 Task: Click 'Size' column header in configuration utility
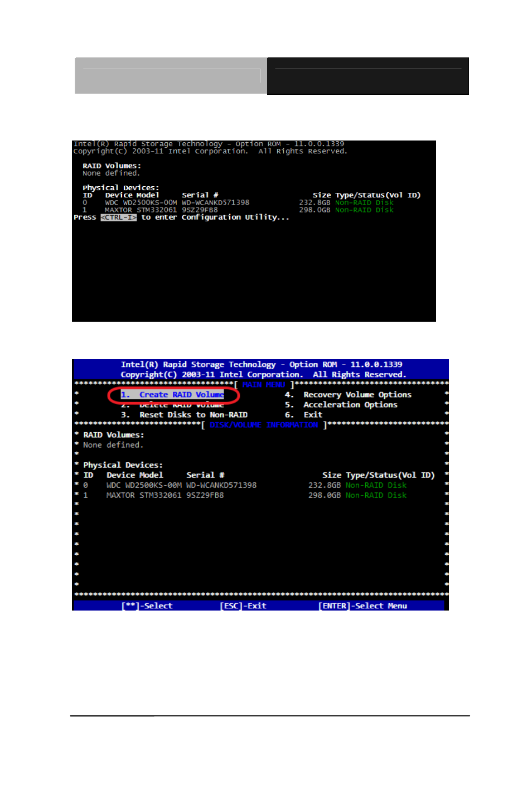(331, 475)
